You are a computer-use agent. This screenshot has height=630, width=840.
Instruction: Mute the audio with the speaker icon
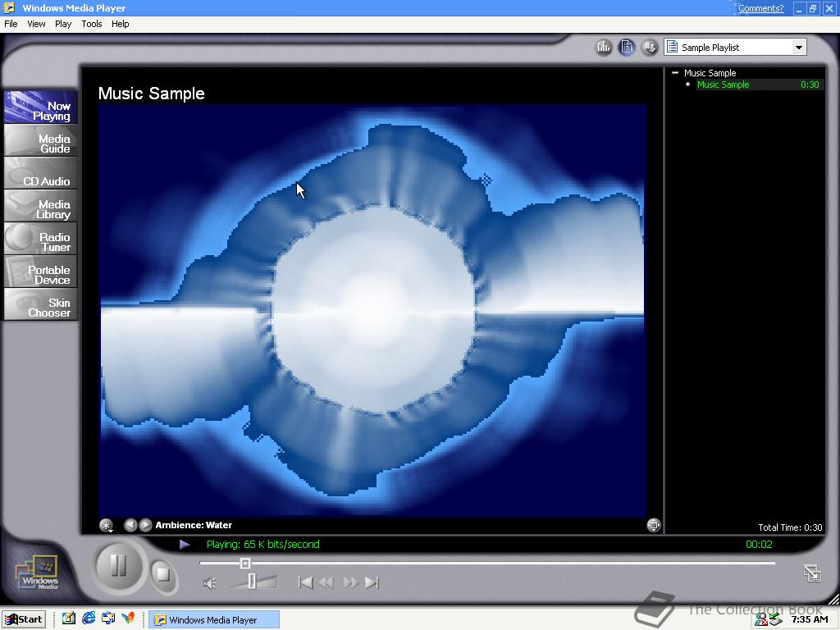[210, 583]
